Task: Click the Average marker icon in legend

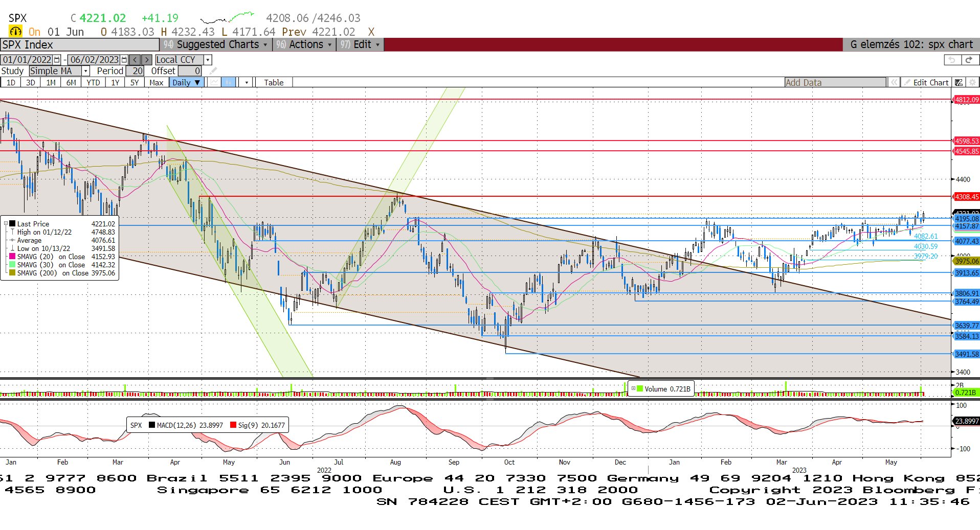Action: click(12, 240)
